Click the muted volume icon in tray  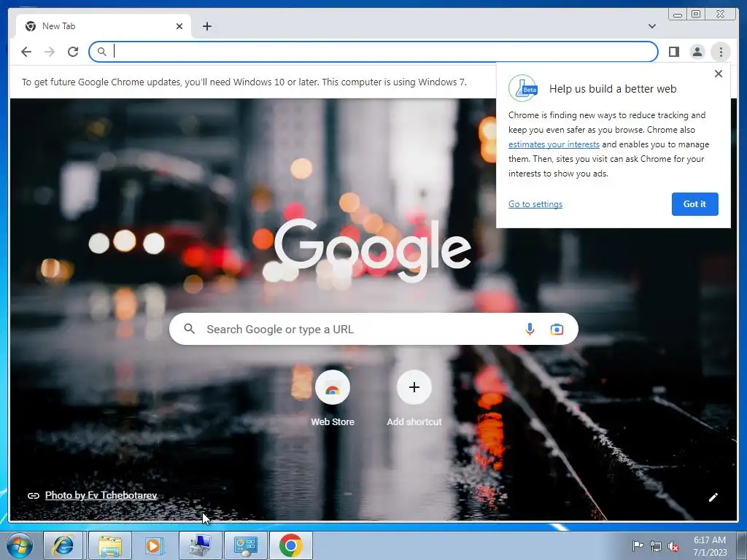click(x=673, y=546)
